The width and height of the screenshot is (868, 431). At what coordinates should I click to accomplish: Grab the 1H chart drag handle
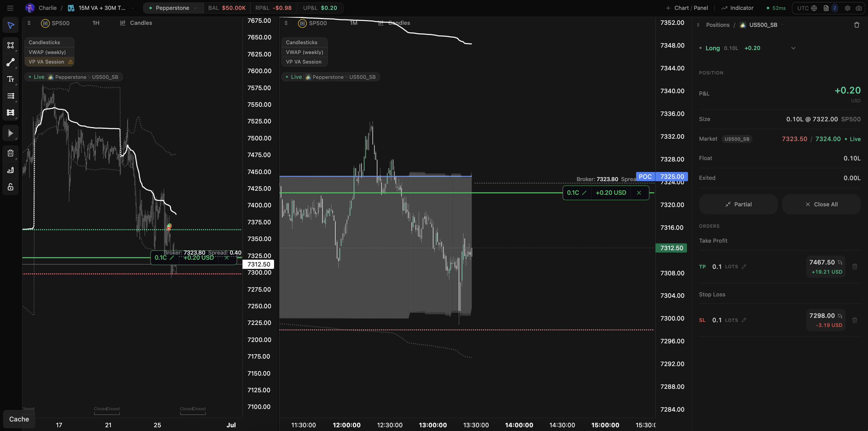click(x=29, y=23)
